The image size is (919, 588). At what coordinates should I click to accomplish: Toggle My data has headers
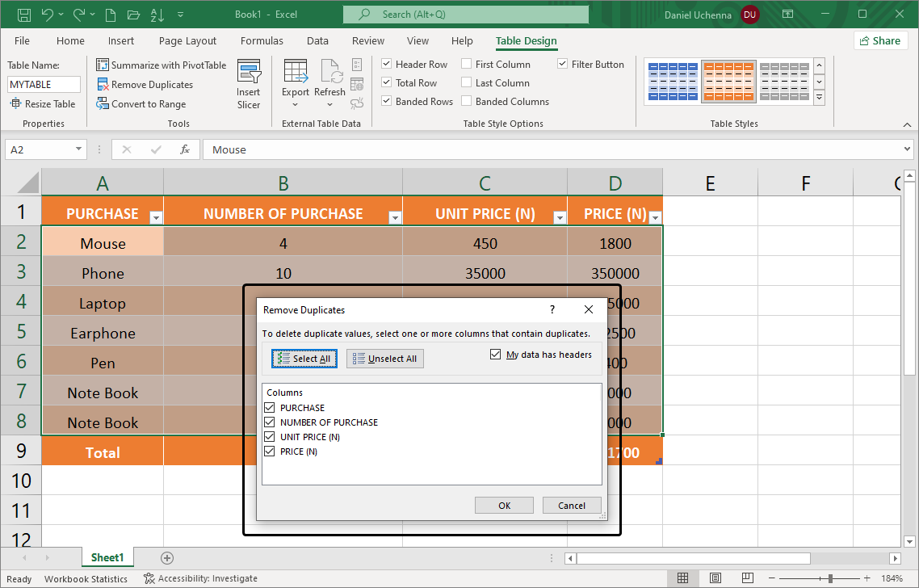[495, 354]
